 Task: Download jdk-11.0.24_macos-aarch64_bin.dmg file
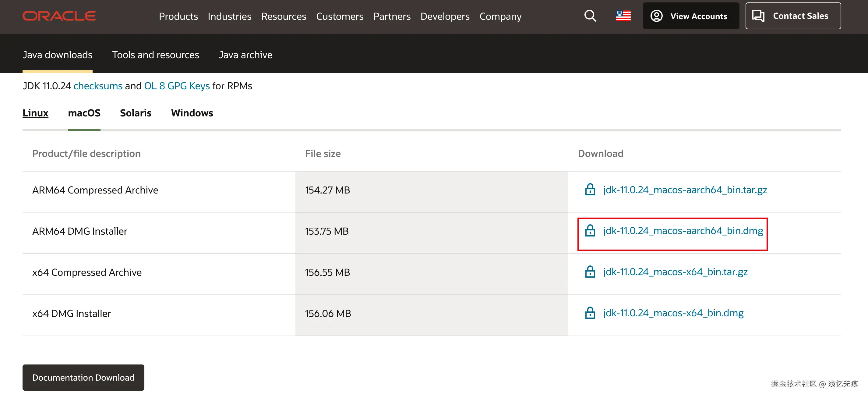click(683, 231)
